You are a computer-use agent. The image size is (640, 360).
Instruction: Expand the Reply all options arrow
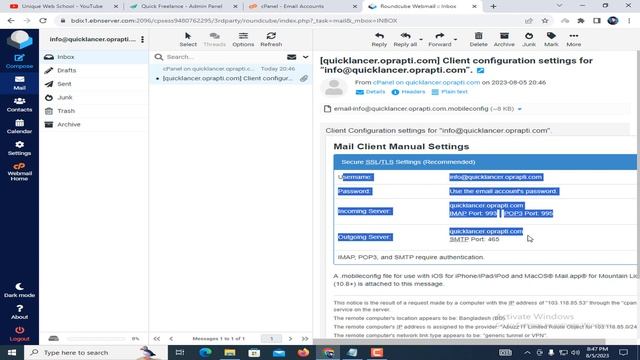421,40
